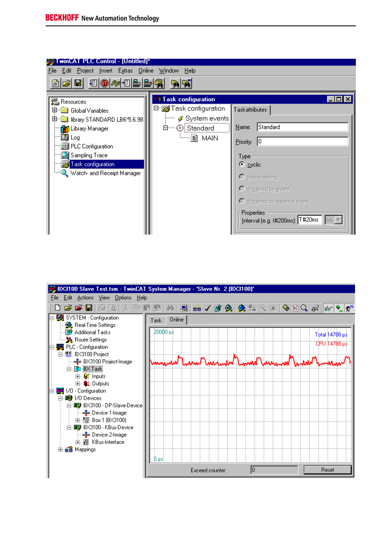Select Device 2-Image tree item
Viewport: 392px width, 555px height.
[x=109, y=435]
